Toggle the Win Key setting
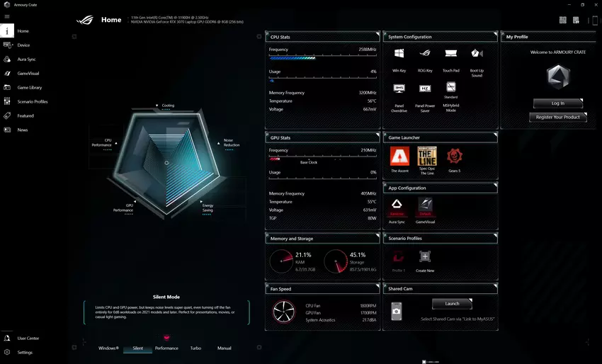Image resolution: width=602 pixels, height=364 pixels. pyautogui.click(x=399, y=55)
